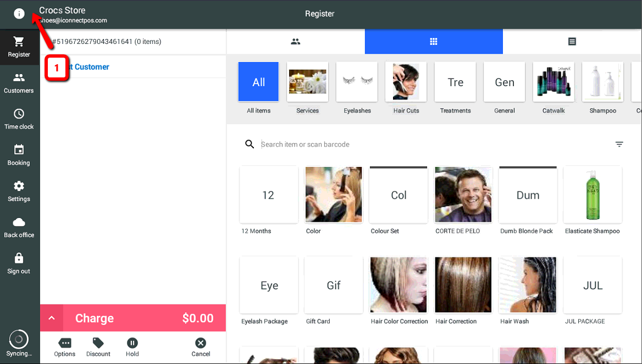Open the Register cart sidebar item
The width and height of the screenshot is (642, 364).
[x=19, y=47]
